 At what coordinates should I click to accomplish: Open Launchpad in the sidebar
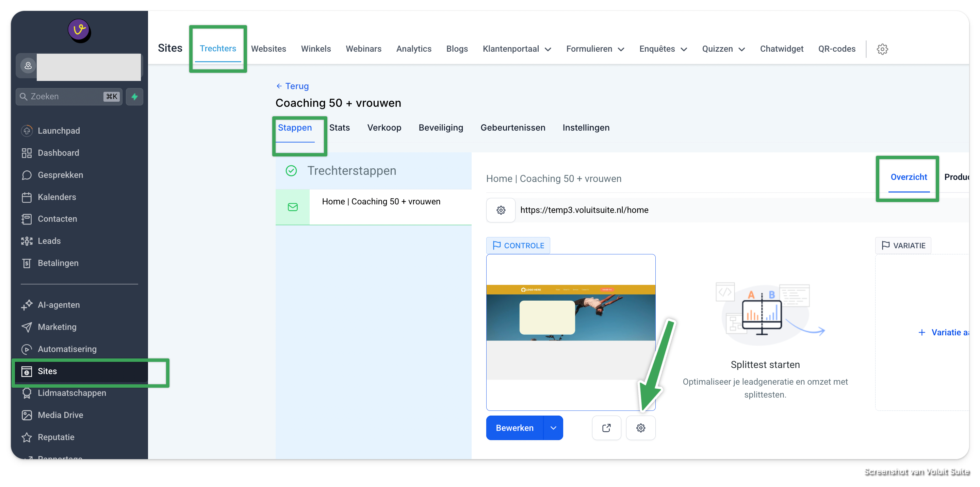click(59, 131)
